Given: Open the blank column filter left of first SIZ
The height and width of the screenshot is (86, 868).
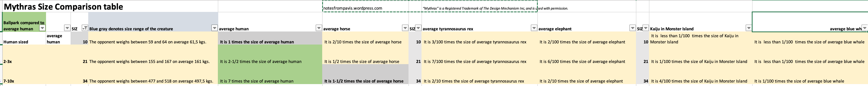Looking at the screenshot, I should (67, 28).
